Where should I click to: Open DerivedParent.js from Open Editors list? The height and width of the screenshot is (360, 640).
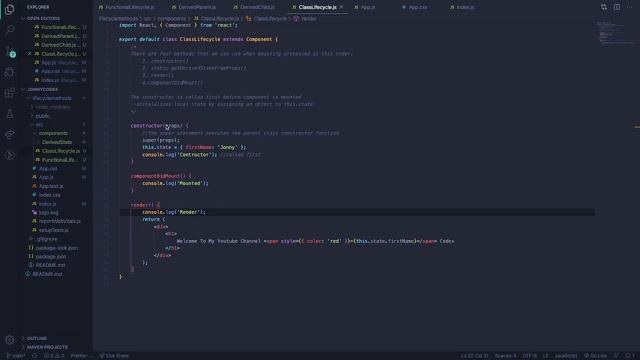pyautogui.click(x=60, y=36)
